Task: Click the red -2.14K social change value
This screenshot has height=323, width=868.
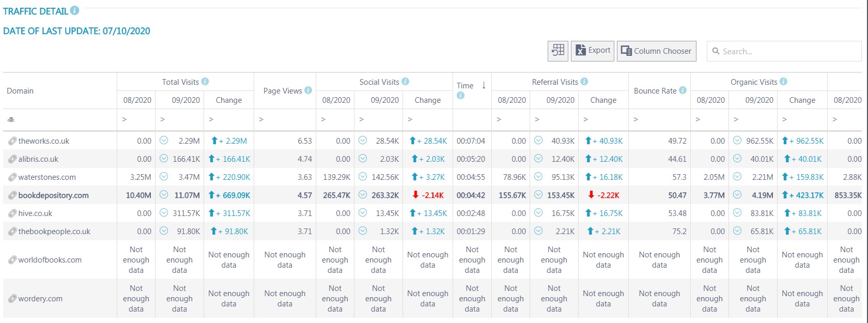Action: (433, 195)
